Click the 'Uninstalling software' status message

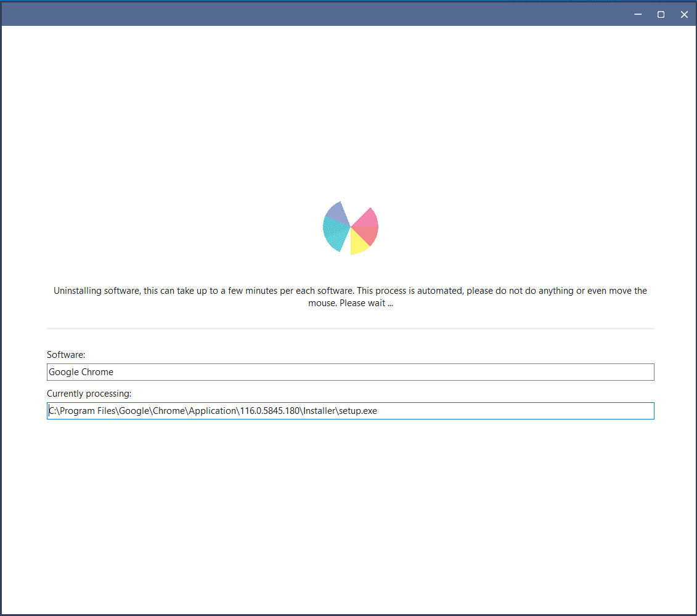(350, 296)
